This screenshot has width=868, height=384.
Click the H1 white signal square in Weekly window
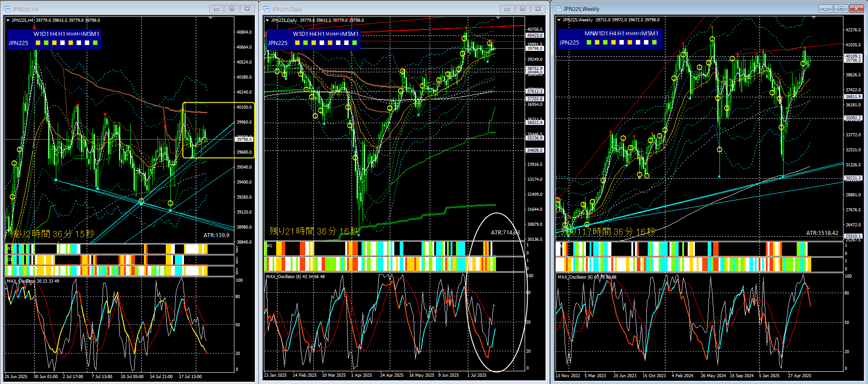pyautogui.click(x=622, y=42)
